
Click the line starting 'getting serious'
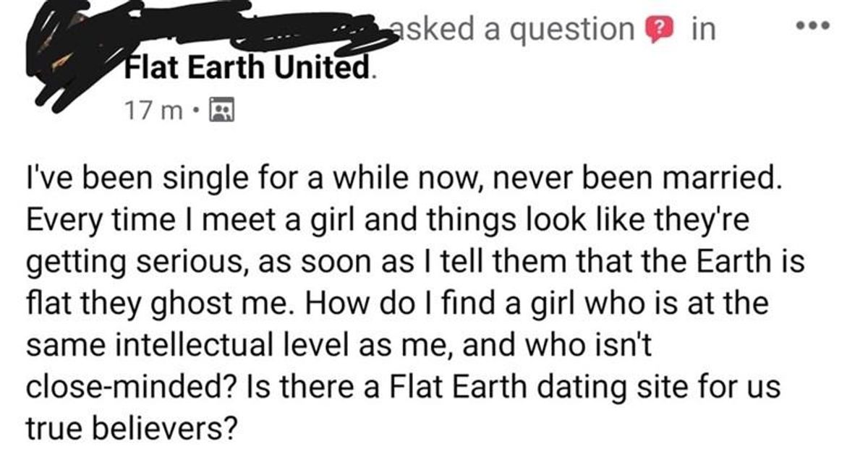coord(415,262)
